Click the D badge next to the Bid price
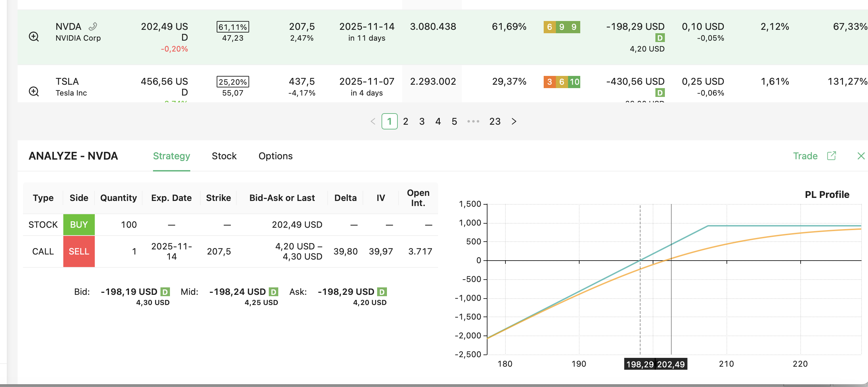 165,292
